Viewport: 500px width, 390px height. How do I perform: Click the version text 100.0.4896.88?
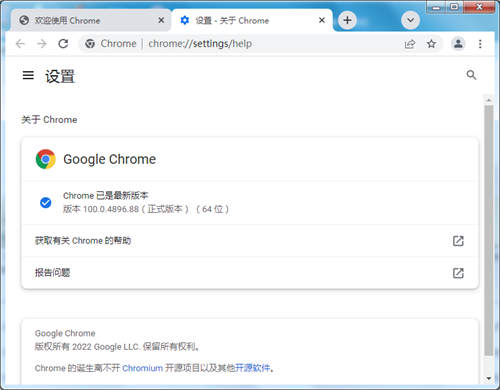(111, 209)
